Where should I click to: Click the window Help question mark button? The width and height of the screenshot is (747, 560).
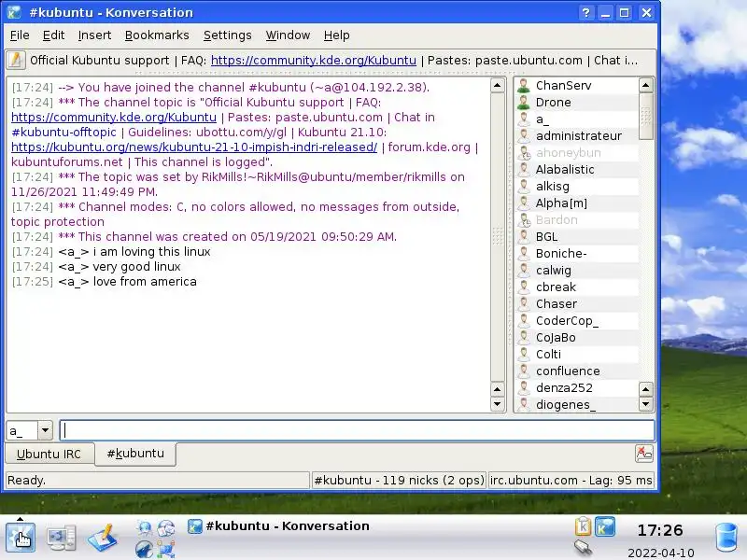586,13
